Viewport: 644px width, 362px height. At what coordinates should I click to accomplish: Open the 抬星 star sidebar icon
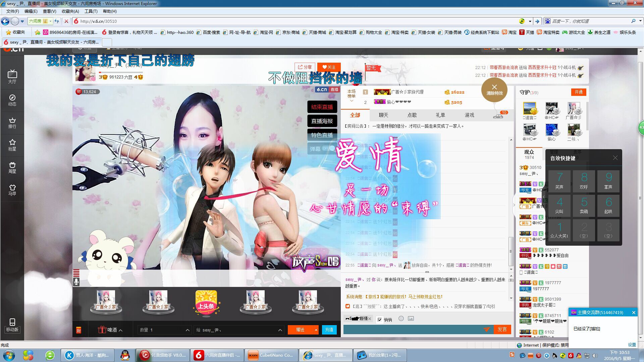pyautogui.click(x=12, y=145)
